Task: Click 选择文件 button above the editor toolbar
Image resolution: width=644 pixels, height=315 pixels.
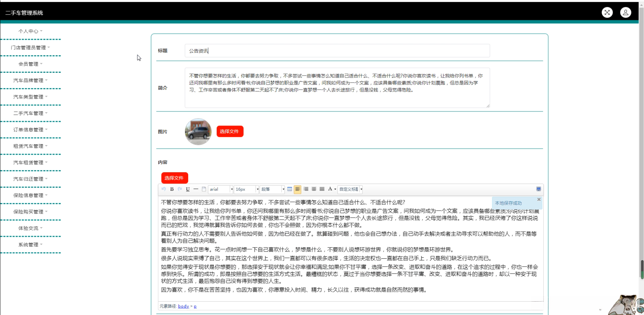Action: pyautogui.click(x=174, y=178)
